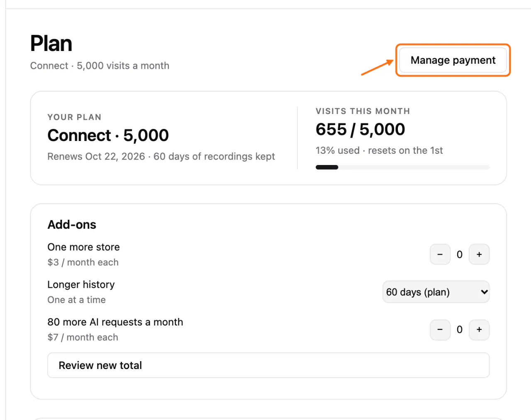Click the 'One at a time' note
This screenshot has height=420, width=531.
point(77,300)
